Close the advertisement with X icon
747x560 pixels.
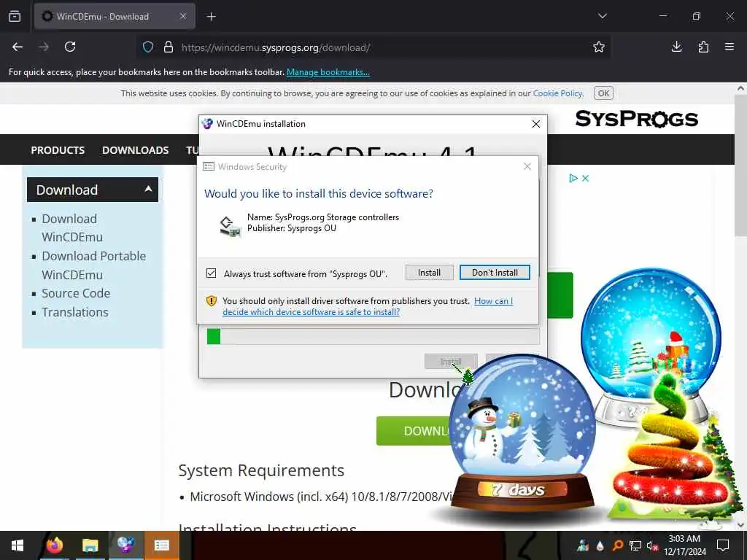coord(586,178)
